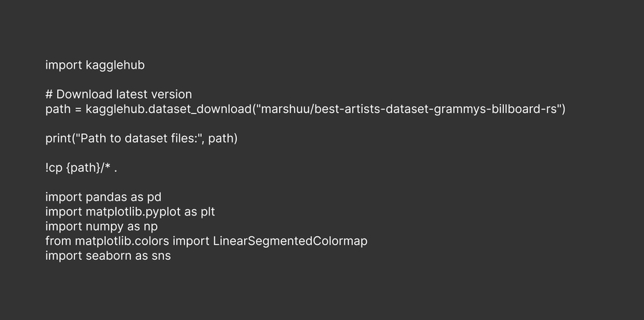Image resolution: width=644 pixels, height=320 pixels.
Task: Click "matplotlib.pyplot" in the import line
Action: [131, 212]
